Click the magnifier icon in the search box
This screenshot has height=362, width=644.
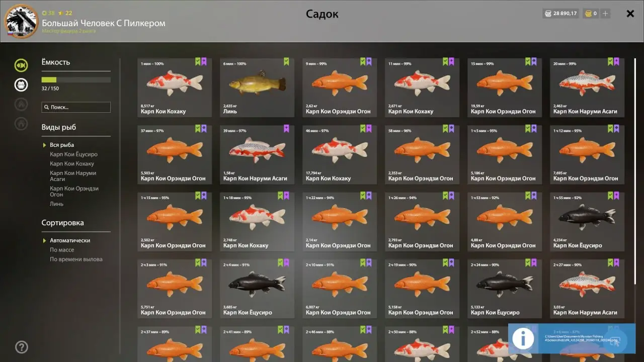tap(47, 107)
